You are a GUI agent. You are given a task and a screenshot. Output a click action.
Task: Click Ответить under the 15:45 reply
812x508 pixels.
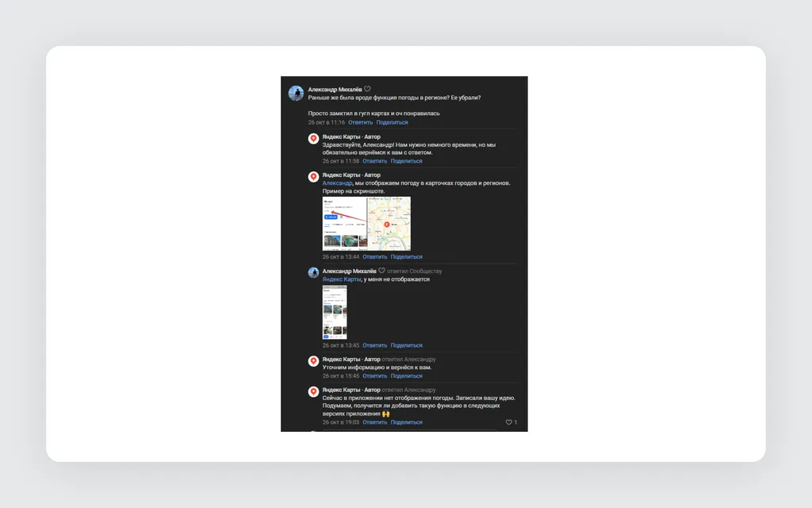pyautogui.click(x=375, y=375)
